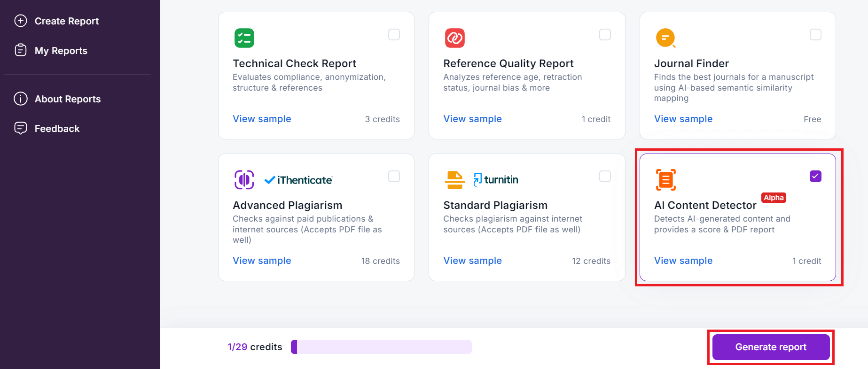
Task: Click the My Reports clipboard icon
Action: pos(21,50)
